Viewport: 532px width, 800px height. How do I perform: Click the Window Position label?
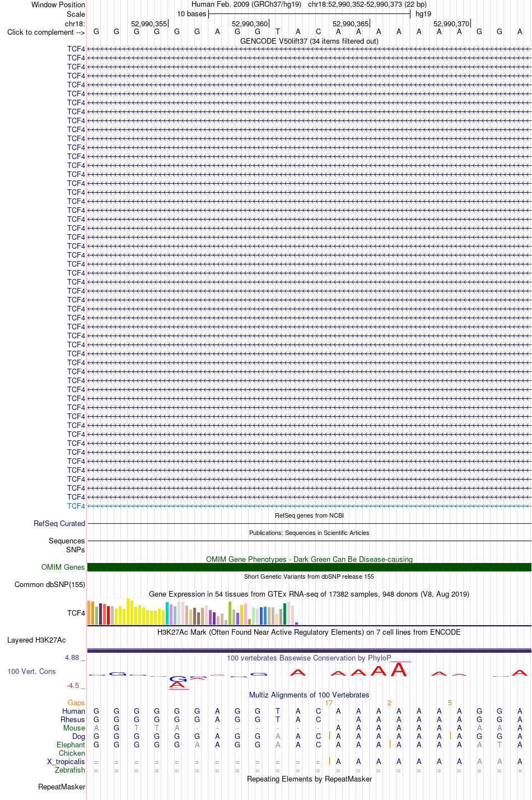(58, 4)
